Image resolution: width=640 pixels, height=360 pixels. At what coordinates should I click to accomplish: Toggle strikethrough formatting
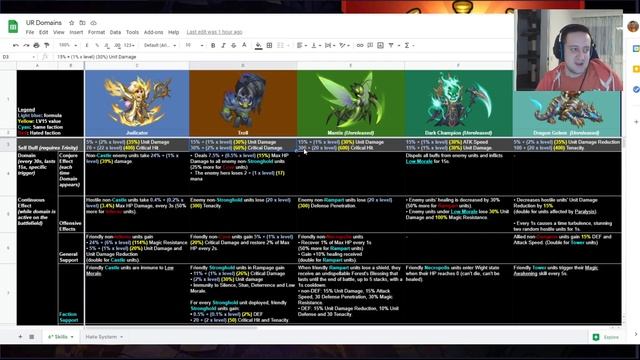click(x=233, y=45)
